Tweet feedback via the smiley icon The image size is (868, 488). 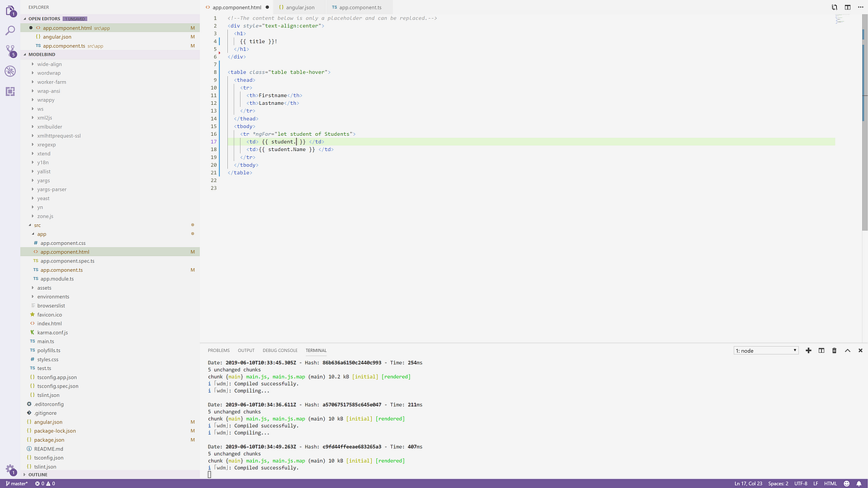coord(847,483)
